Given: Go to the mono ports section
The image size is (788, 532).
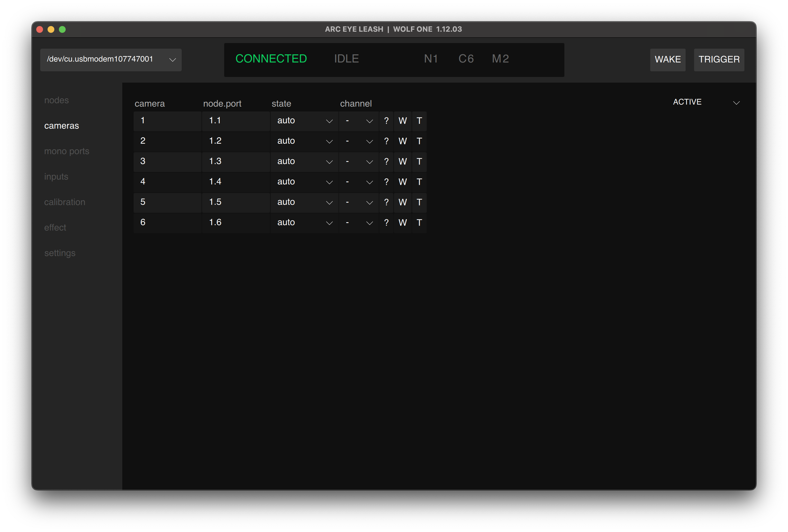Looking at the screenshot, I should tap(67, 151).
